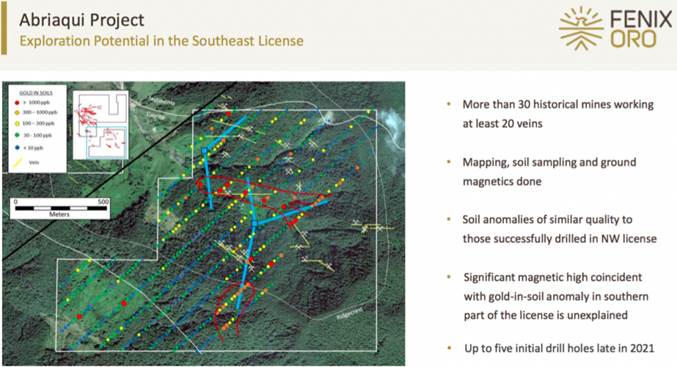Click the 0–500 meters scale bar
Screen dimensions: 677x367
coord(60,208)
